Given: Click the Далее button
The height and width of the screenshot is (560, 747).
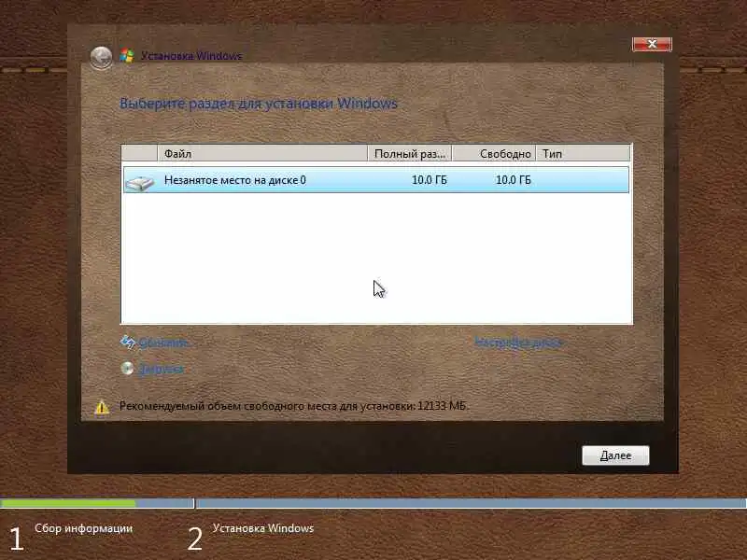Looking at the screenshot, I should pos(615,455).
